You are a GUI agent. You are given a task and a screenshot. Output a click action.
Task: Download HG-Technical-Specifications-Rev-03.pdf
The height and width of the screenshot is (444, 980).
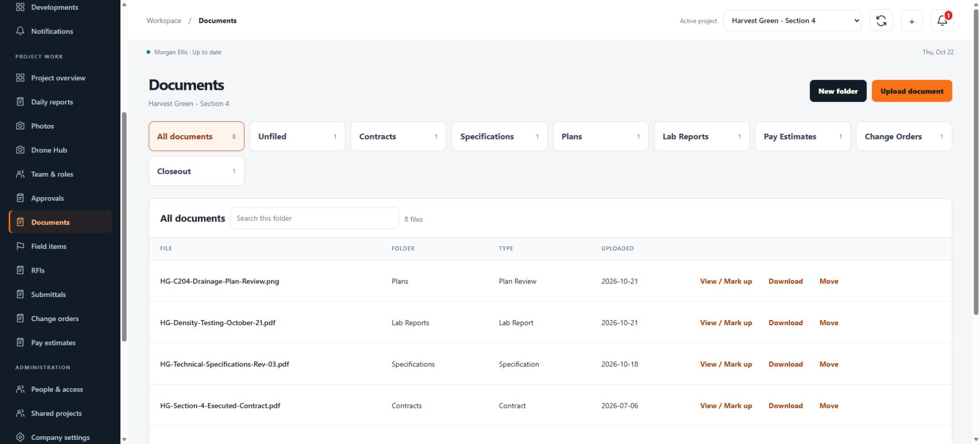[785, 364]
